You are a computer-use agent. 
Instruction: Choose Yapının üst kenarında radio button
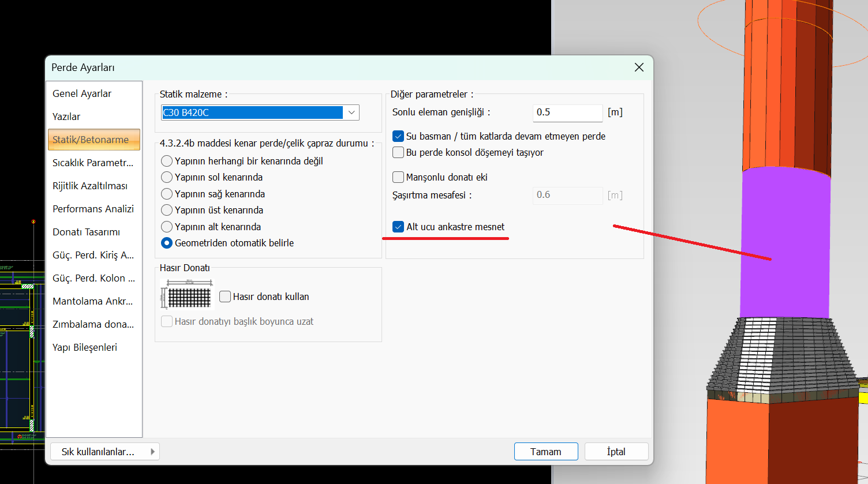[x=167, y=210]
